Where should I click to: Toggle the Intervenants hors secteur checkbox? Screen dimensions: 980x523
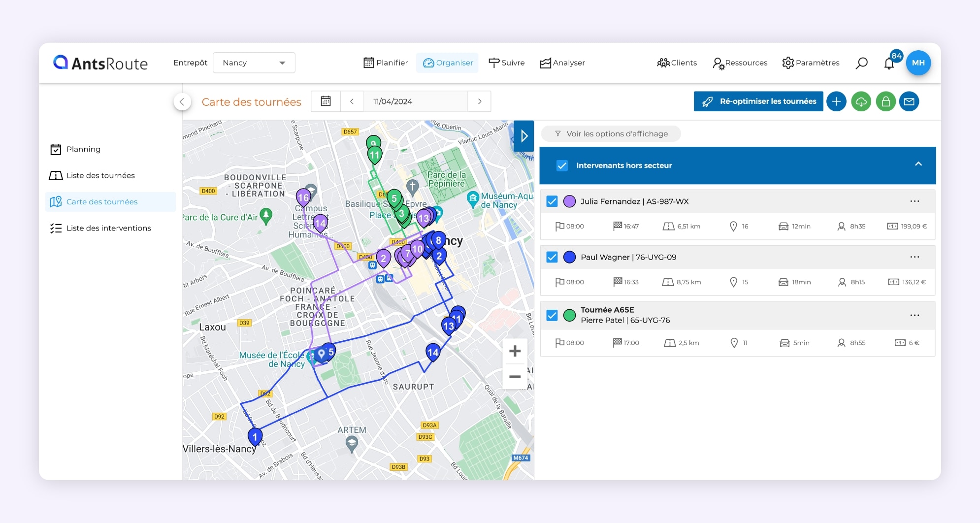pyautogui.click(x=561, y=165)
